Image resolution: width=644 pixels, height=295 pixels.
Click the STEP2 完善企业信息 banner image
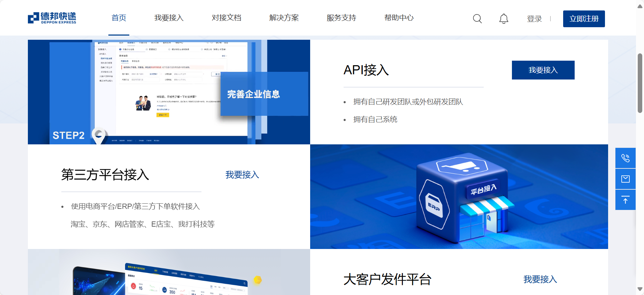point(169,92)
